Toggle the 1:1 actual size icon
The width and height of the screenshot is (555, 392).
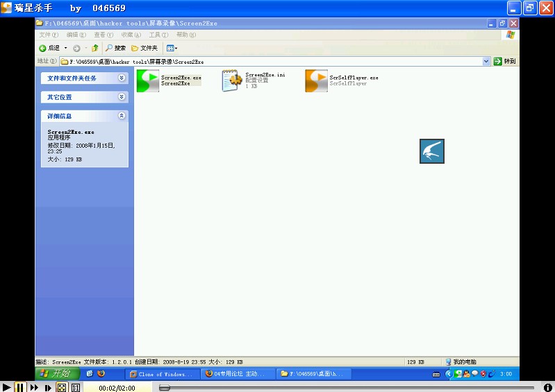point(76,387)
